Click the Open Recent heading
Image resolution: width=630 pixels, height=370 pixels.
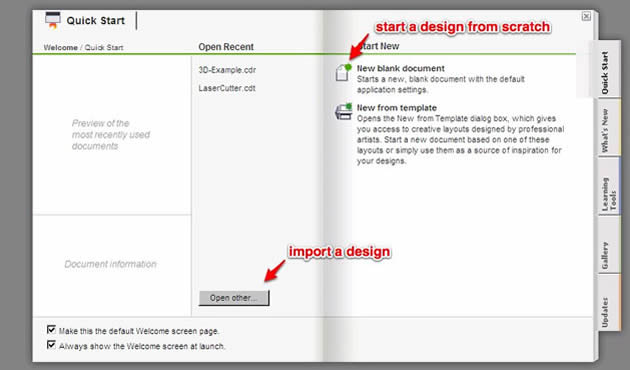click(x=226, y=47)
